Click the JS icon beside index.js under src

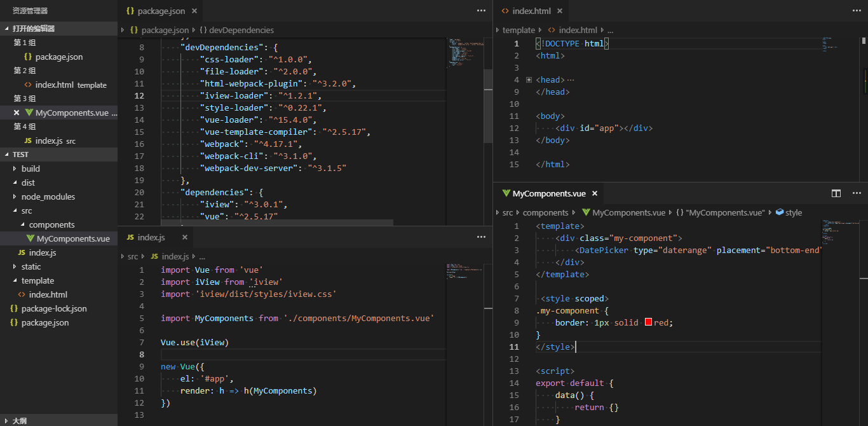21,252
